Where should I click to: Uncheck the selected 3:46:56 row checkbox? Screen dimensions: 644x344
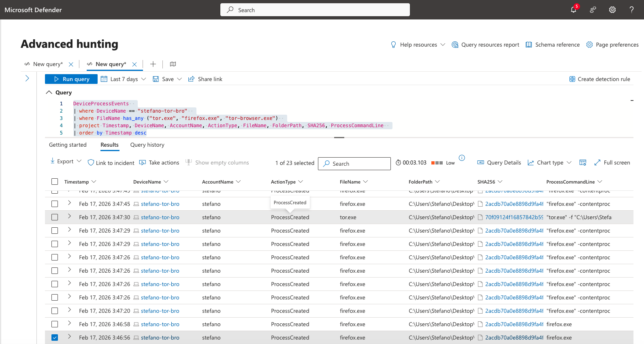coord(55,338)
